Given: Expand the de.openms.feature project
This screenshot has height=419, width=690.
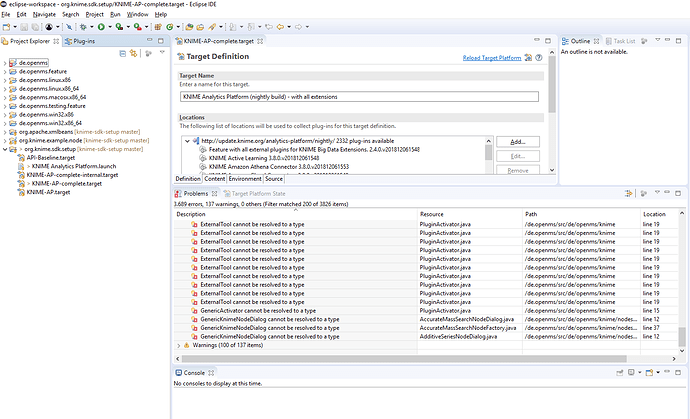Looking at the screenshot, I should coord(5,71).
